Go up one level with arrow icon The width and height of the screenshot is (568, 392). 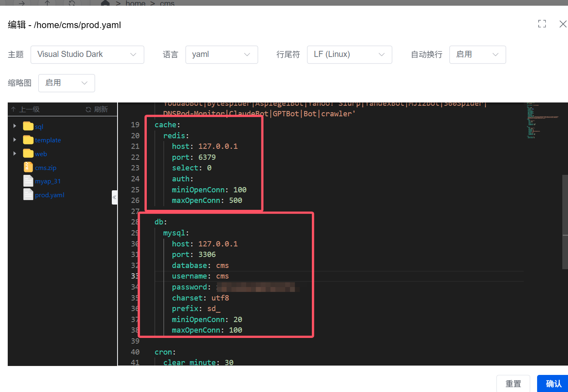[x=13, y=109]
